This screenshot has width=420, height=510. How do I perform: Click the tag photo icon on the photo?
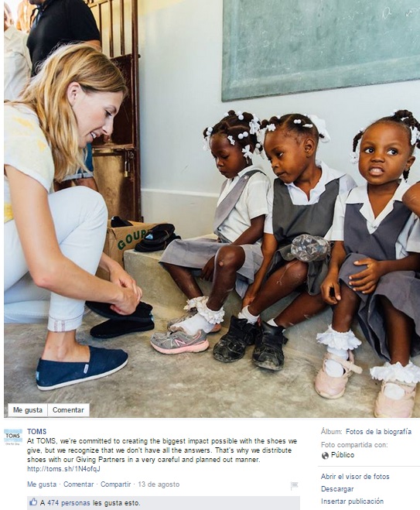tap(386, 13)
